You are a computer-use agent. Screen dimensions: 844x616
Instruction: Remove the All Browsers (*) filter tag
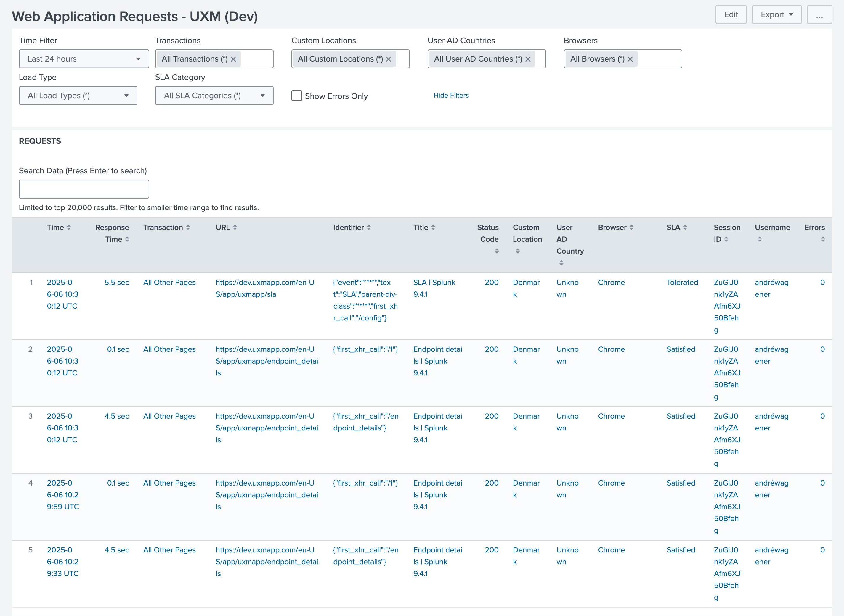click(630, 59)
